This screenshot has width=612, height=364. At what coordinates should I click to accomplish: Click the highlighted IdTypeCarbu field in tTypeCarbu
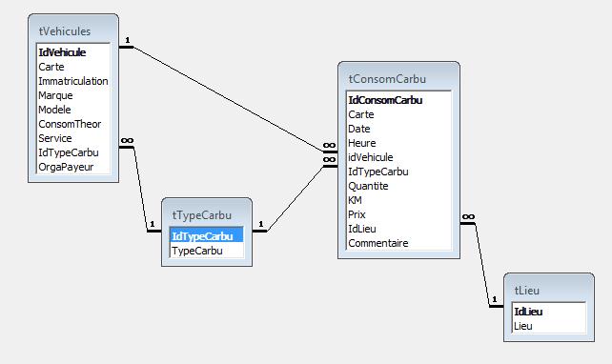(x=207, y=236)
